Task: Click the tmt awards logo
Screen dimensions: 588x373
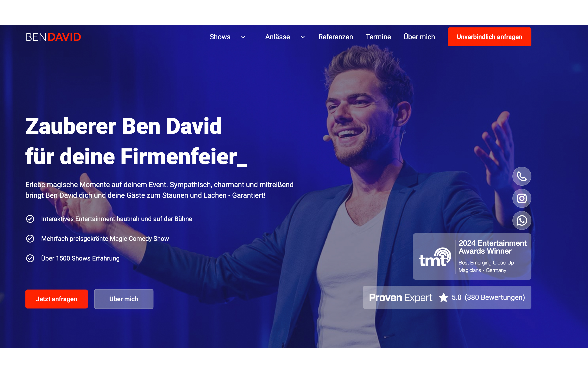Action: click(x=435, y=257)
